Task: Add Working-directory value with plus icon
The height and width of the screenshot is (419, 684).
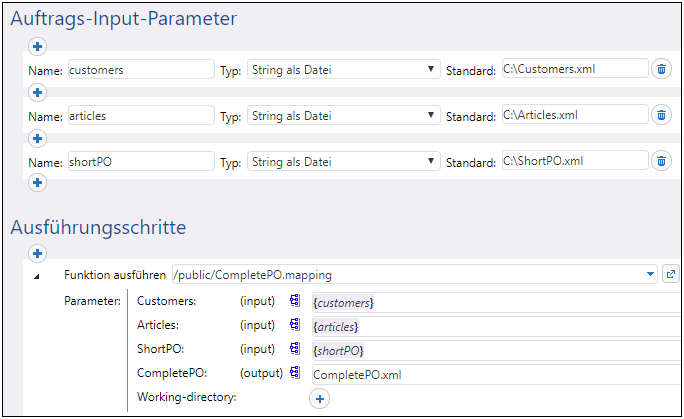Action: 320,399
